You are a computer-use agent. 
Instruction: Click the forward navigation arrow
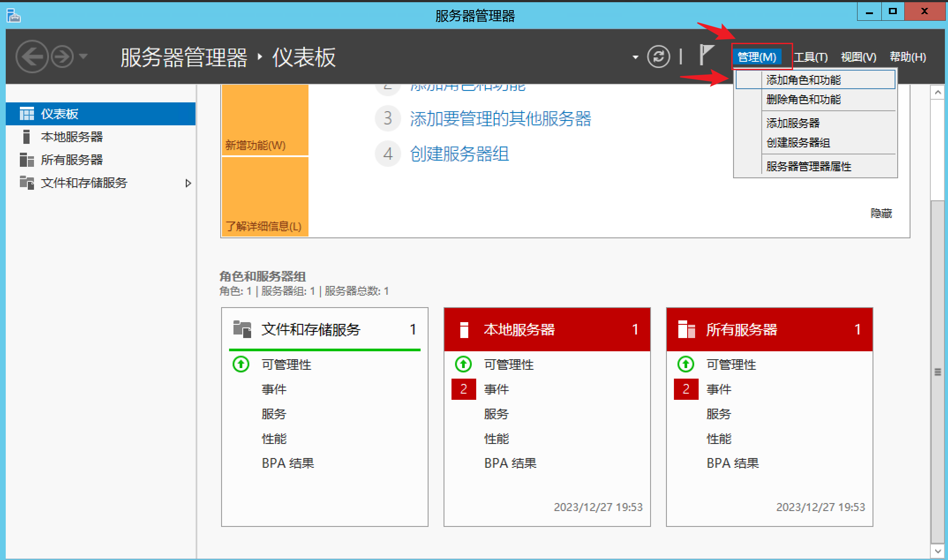[x=62, y=56]
